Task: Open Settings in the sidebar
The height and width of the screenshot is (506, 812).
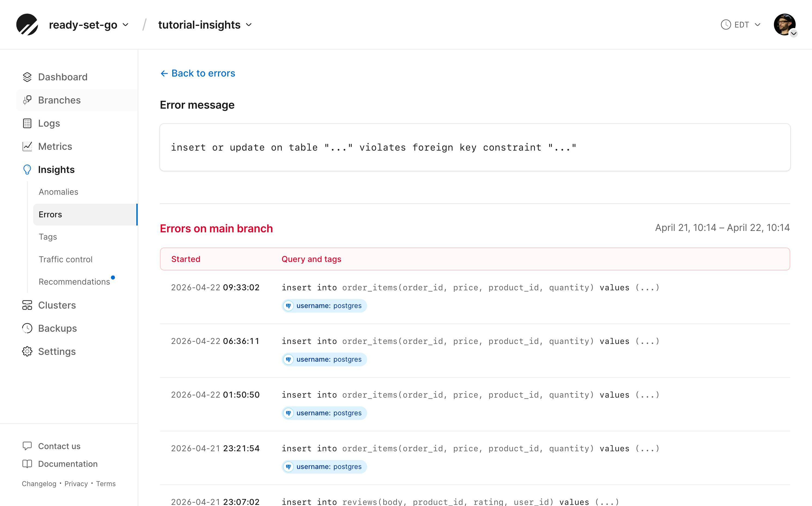Action: 57,351
